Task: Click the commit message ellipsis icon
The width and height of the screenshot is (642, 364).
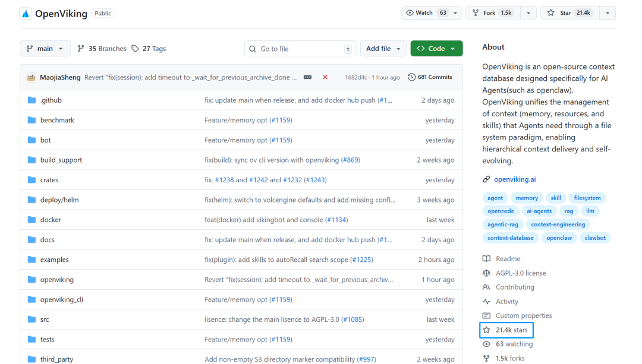Action: (x=307, y=77)
